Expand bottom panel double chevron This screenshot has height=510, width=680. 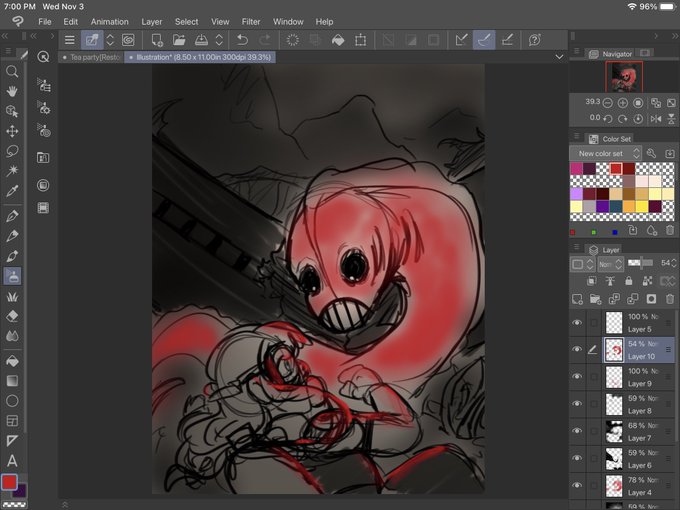point(65,505)
